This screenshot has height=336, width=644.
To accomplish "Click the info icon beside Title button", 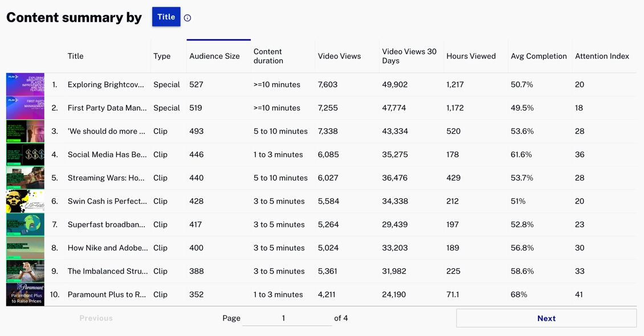I will click(188, 18).
